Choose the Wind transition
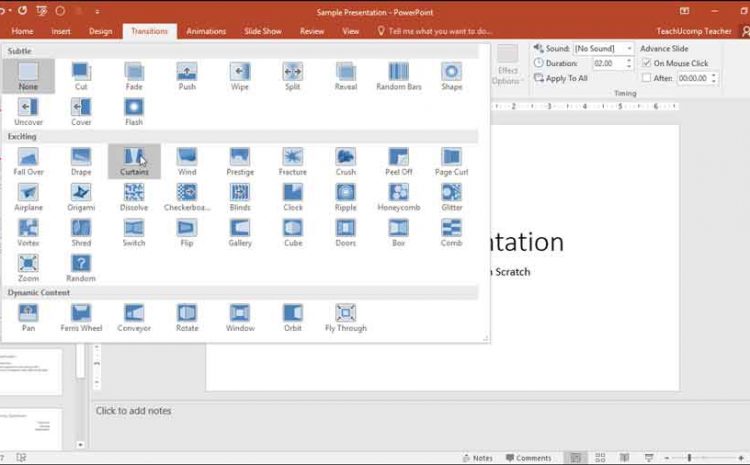 coord(187,161)
